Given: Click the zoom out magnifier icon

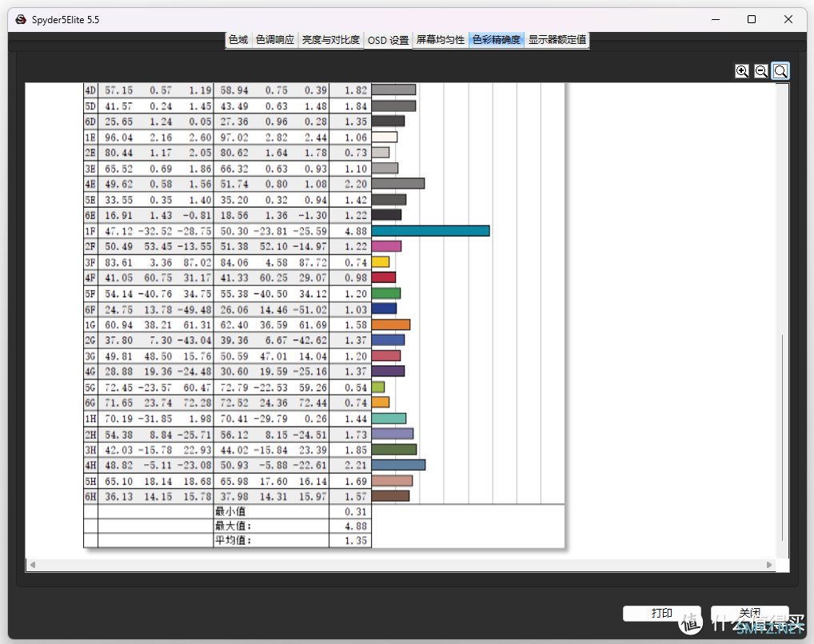Looking at the screenshot, I should tap(761, 71).
